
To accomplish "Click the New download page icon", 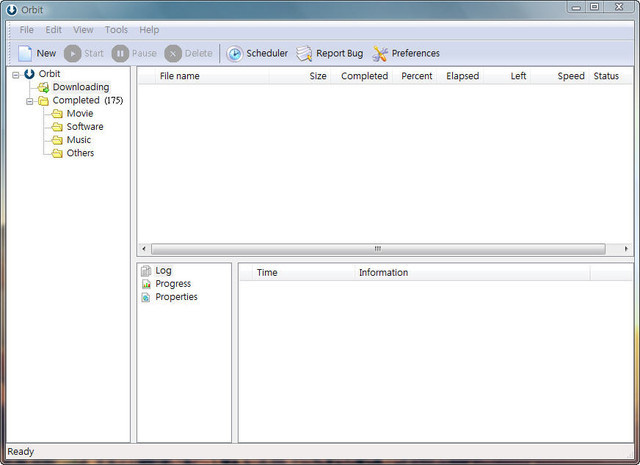I will point(25,53).
